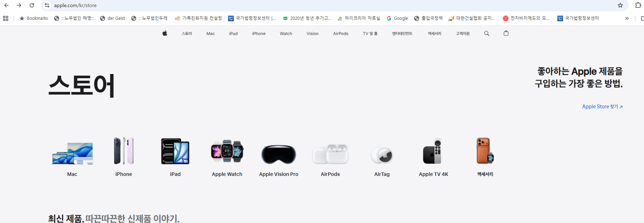This screenshot has width=644, height=223.
Task: Click the Mac label under products
Action: click(72, 174)
